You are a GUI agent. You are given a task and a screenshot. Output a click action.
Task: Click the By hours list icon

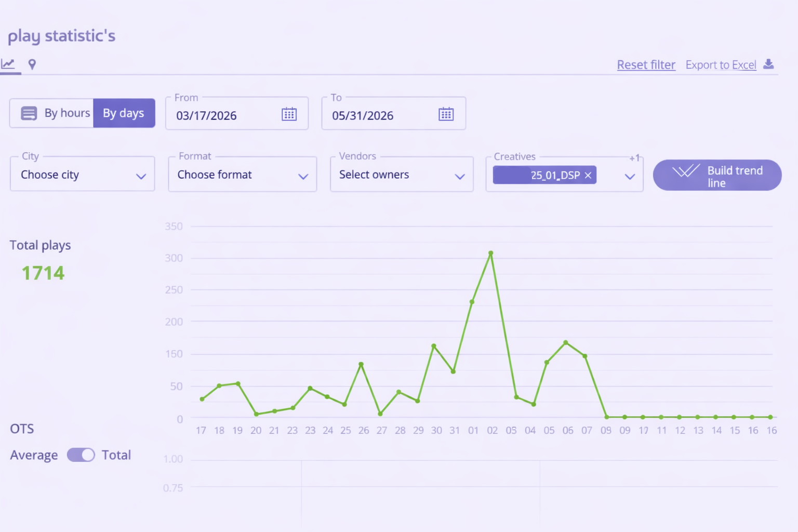tap(29, 113)
